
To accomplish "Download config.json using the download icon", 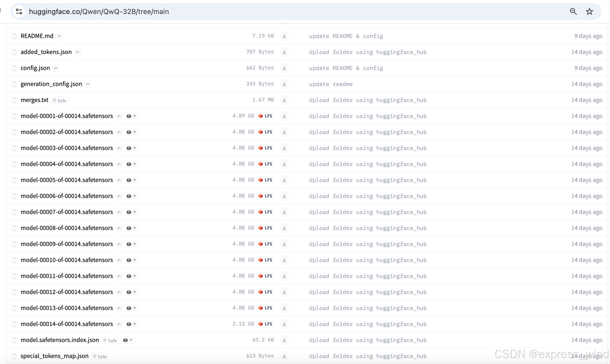I will (284, 68).
